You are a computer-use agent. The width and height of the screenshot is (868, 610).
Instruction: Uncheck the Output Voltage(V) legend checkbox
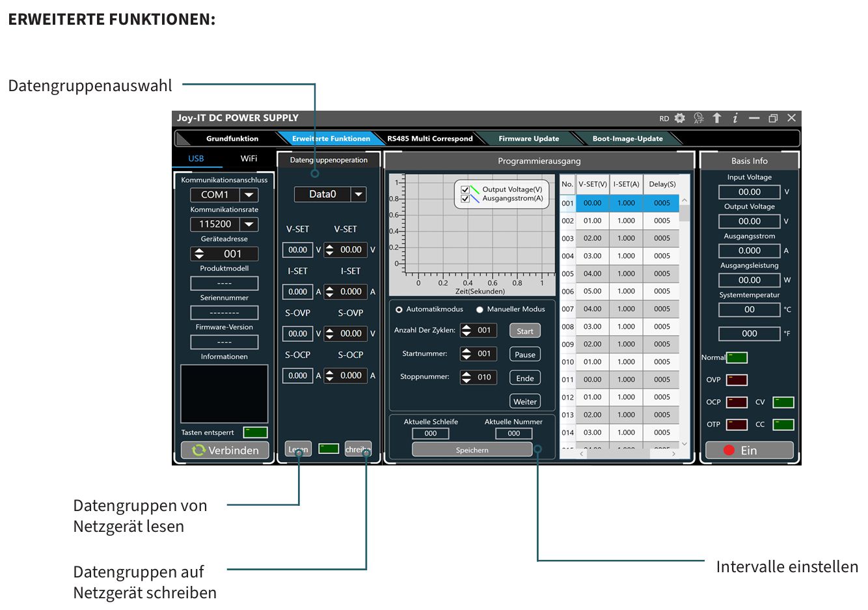(x=465, y=189)
